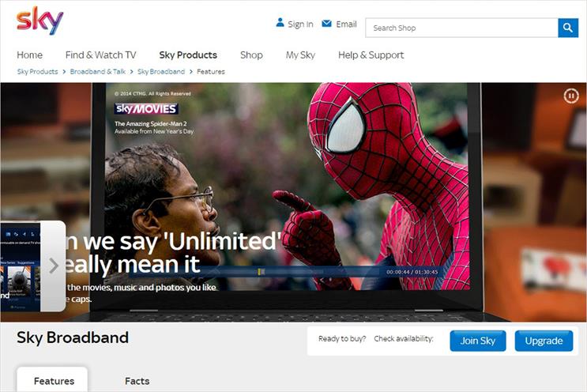
Task: Click the 'Check availability:' text
Action: click(404, 339)
